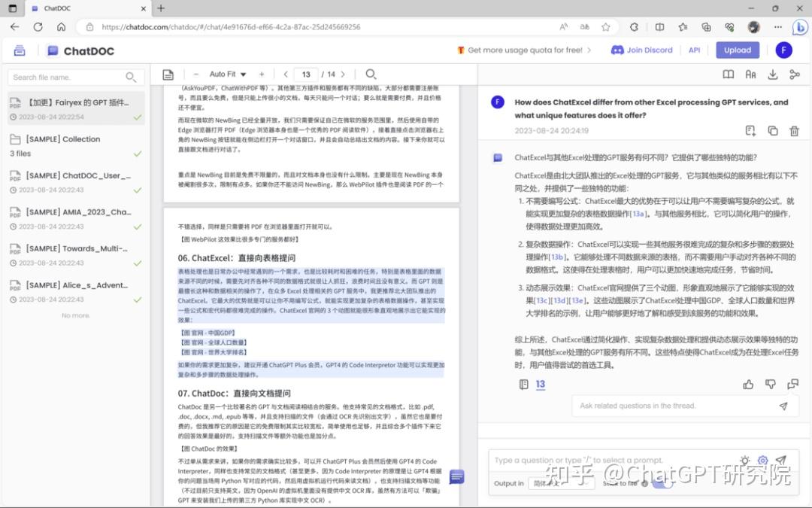Open the source pages icon beside 13
Image resolution: width=812 pixels, height=508 pixels.
523,384
